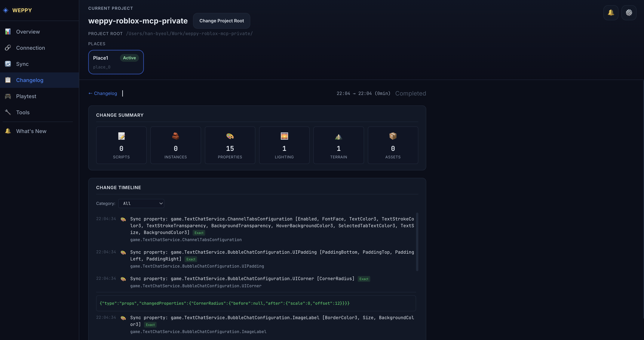Open settings using the gear icon
This screenshot has width=644, height=340.
pos(629,13)
